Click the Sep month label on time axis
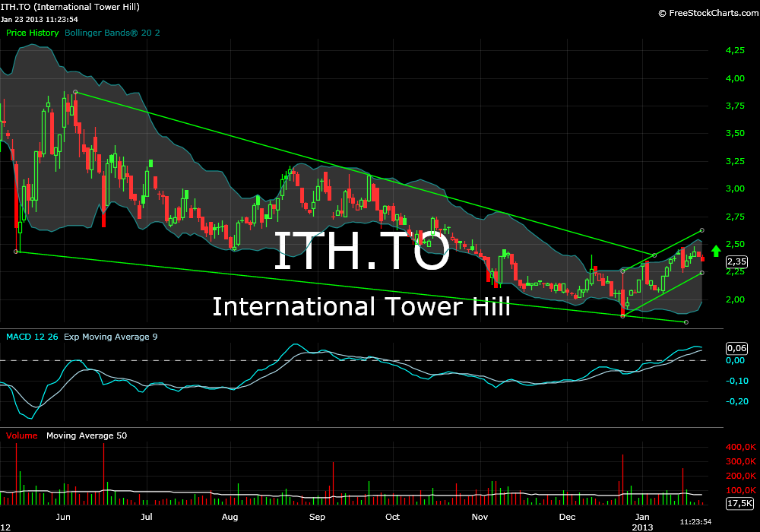 [318, 517]
